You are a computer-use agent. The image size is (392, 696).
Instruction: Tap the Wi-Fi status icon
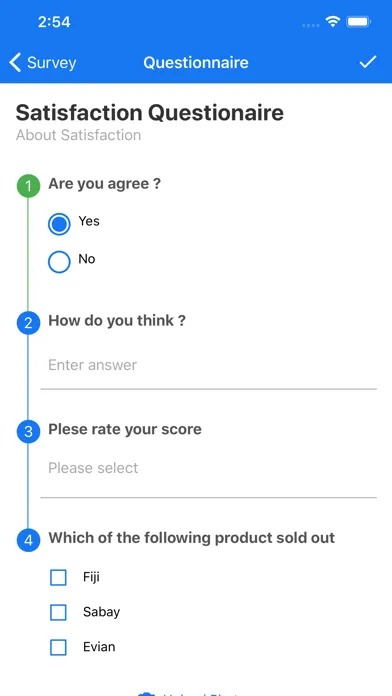[333, 21]
